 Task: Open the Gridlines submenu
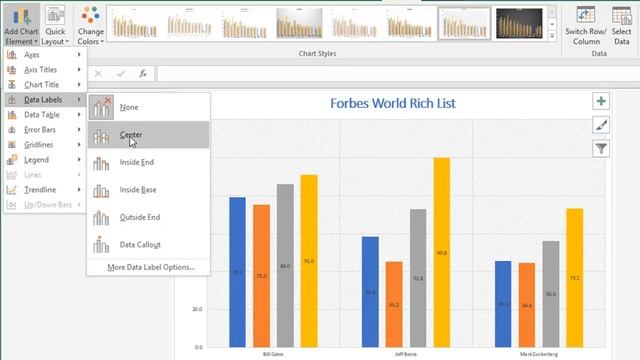click(44, 145)
